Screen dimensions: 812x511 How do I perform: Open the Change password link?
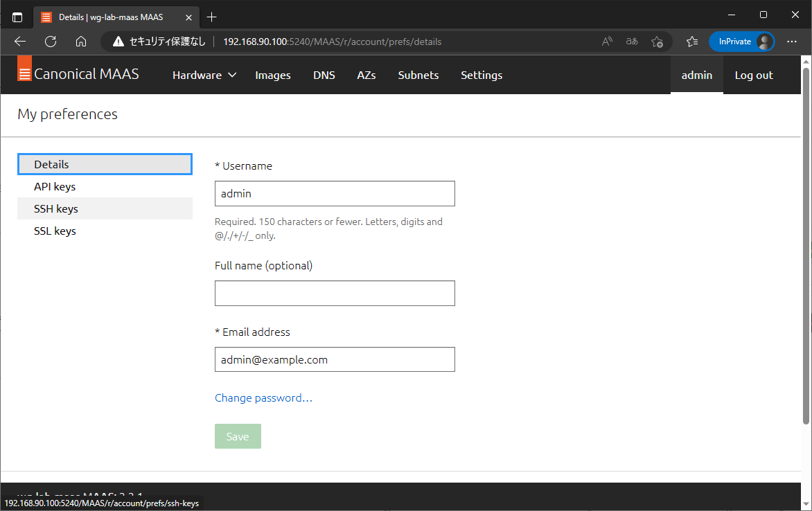[263, 397]
